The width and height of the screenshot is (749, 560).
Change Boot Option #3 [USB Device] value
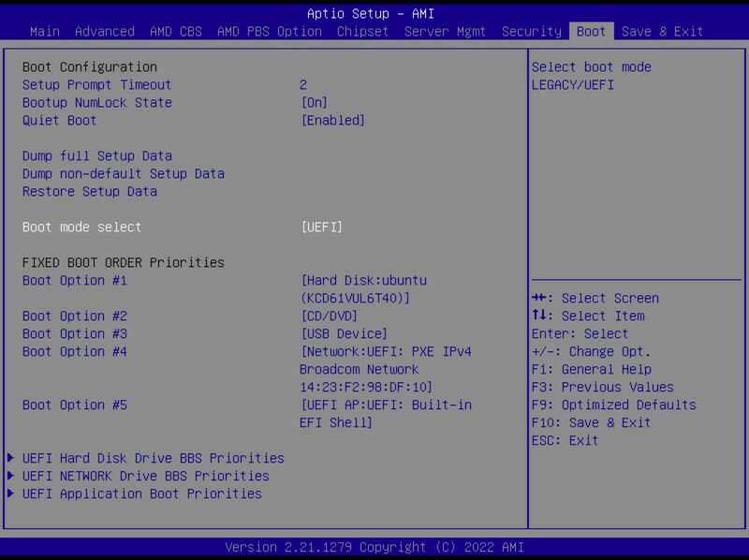tap(344, 333)
